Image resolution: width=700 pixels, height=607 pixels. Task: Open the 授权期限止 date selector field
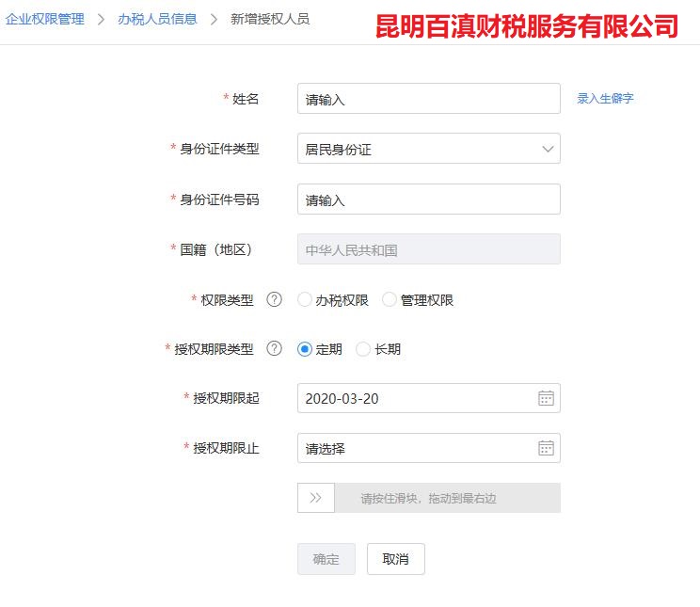click(x=429, y=448)
